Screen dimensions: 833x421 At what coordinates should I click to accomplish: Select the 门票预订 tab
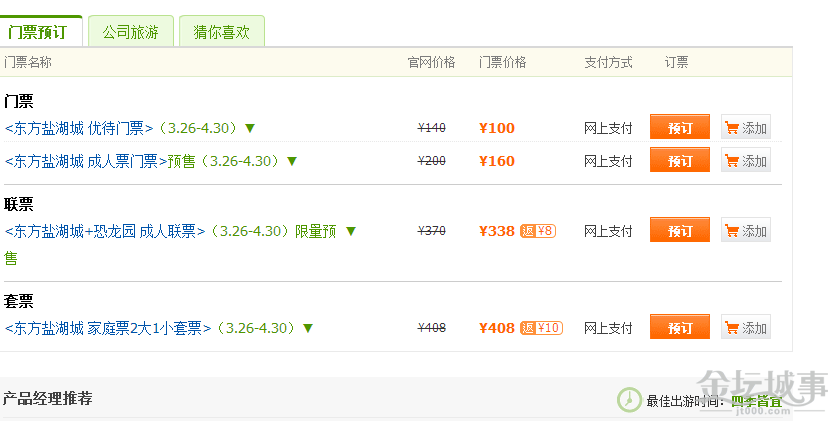pyautogui.click(x=38, y=31)
